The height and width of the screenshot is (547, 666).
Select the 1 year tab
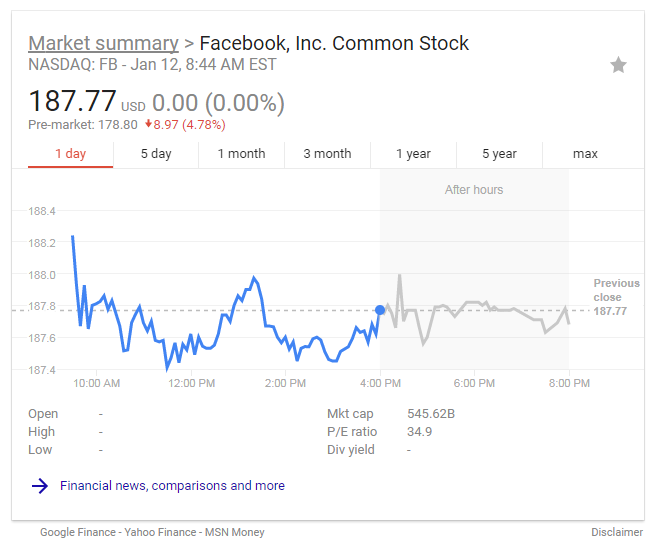pyautogui.click(x=413, y=154)
